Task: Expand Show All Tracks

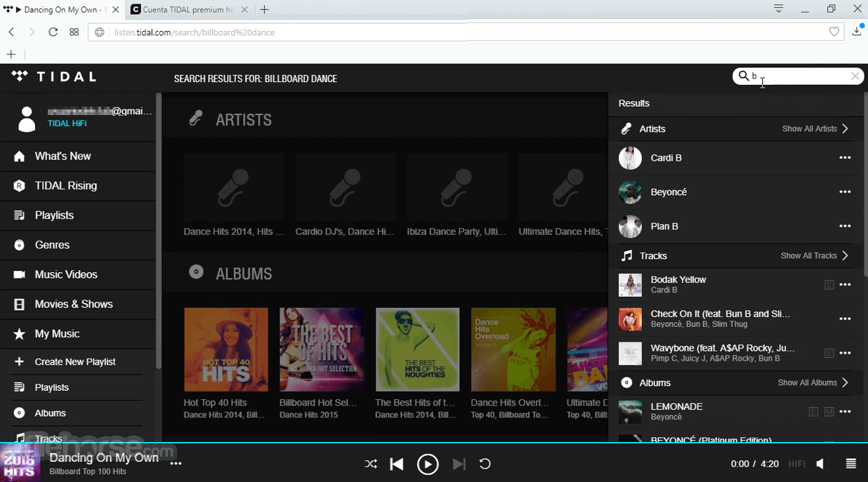Action: 815,255
